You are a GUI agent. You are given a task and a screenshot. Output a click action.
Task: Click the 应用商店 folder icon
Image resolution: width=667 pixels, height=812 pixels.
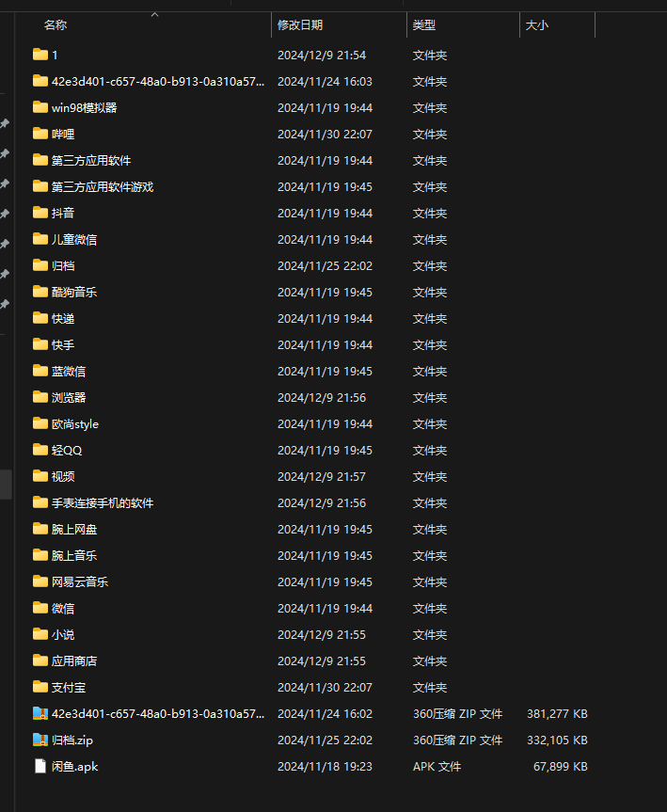point(40,661)
